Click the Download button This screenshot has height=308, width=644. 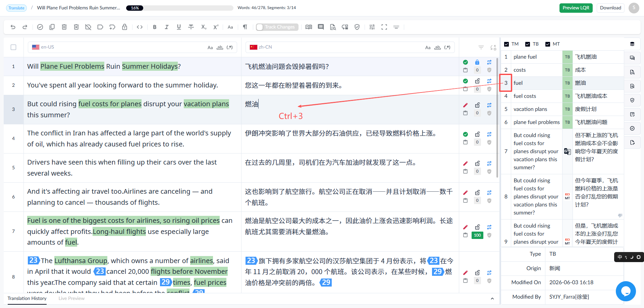click(x=610, y=8)
